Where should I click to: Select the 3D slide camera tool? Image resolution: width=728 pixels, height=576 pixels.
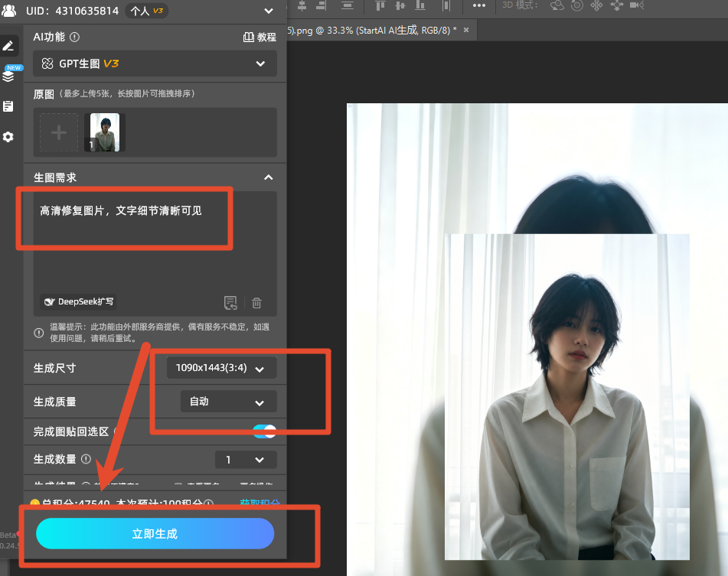617,5
